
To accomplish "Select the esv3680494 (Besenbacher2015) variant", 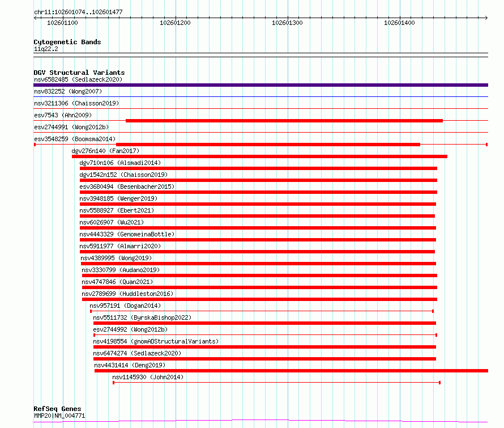I will point(127,187).
